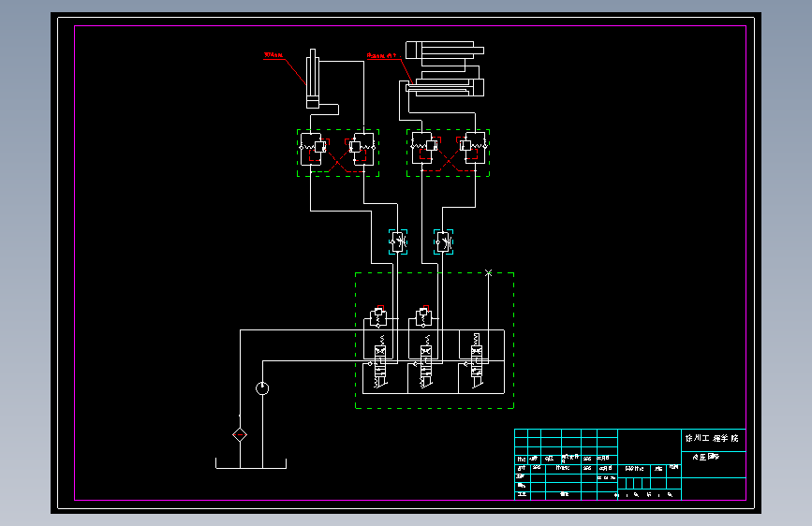Click the school name in title block
The height and width of the screenshot is (526, 812).
point(712,439)
